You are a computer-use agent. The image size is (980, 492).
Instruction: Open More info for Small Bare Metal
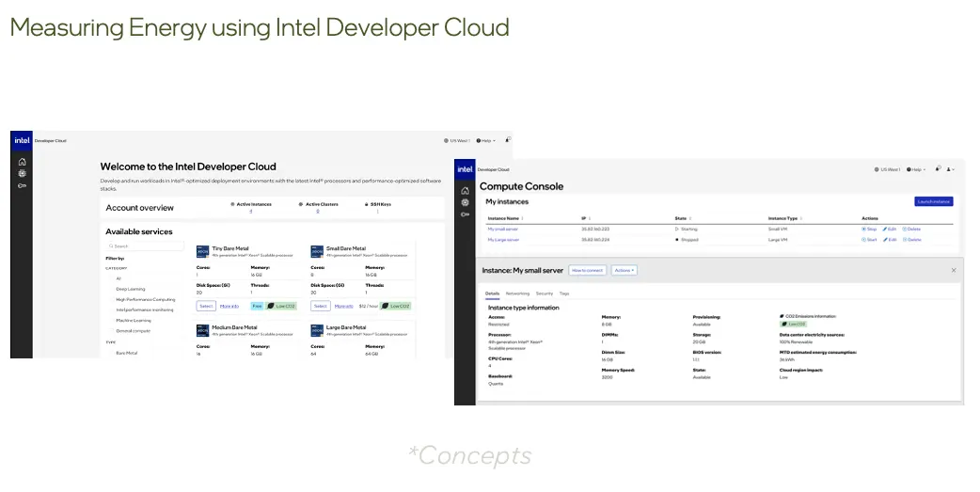pos(343,307)
